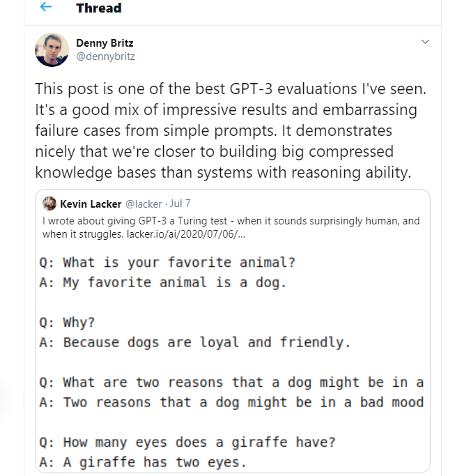Open Denny Britz's profile picture
Screen dimensions: 455x476
[52, 49]
